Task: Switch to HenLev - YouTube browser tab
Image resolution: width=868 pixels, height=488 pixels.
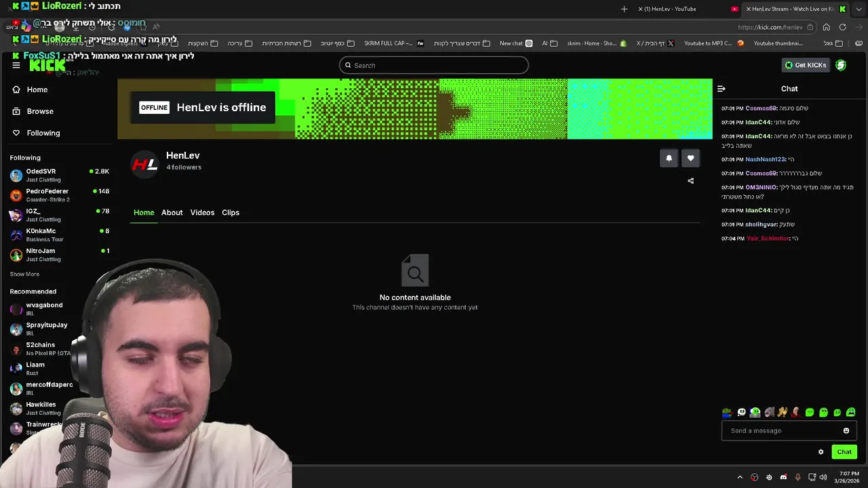Action: (688, 9)
